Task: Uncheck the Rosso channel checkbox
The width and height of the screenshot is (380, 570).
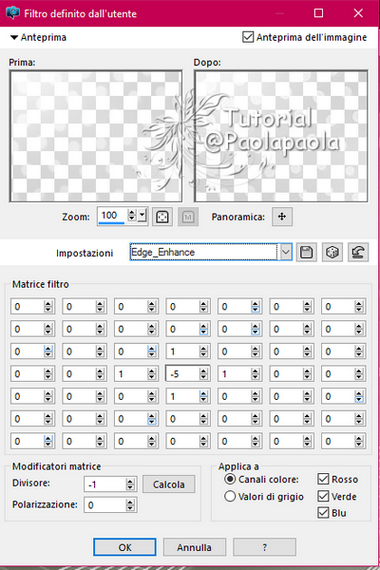Action: [323, 479]
